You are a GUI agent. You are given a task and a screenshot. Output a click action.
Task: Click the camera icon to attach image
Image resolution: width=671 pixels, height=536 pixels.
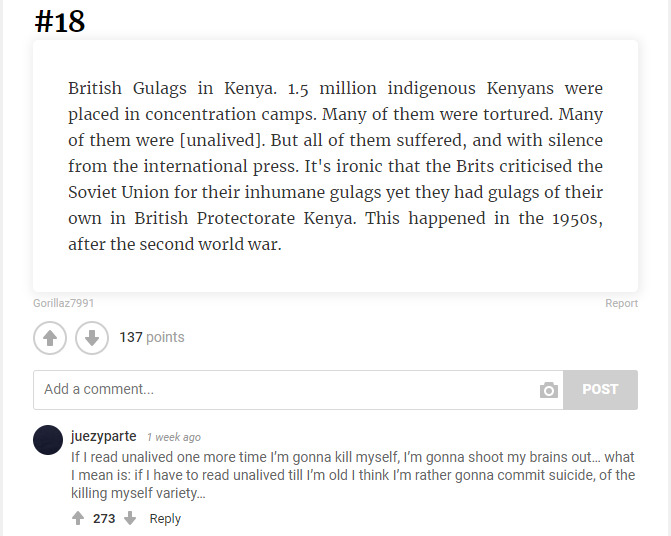[x=548, y=390]
